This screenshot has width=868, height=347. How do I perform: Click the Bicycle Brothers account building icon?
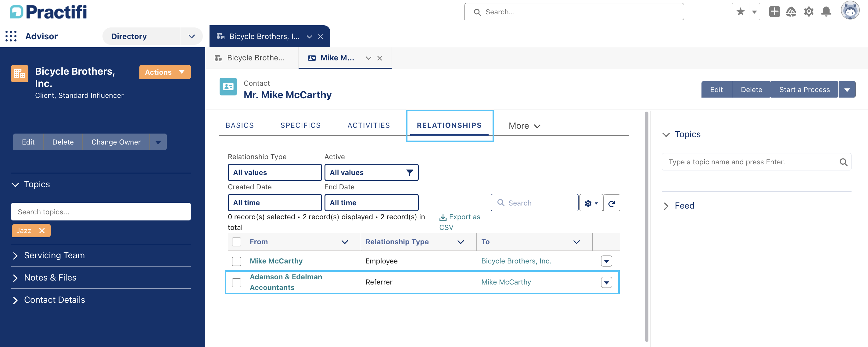[x=20, y=73]
